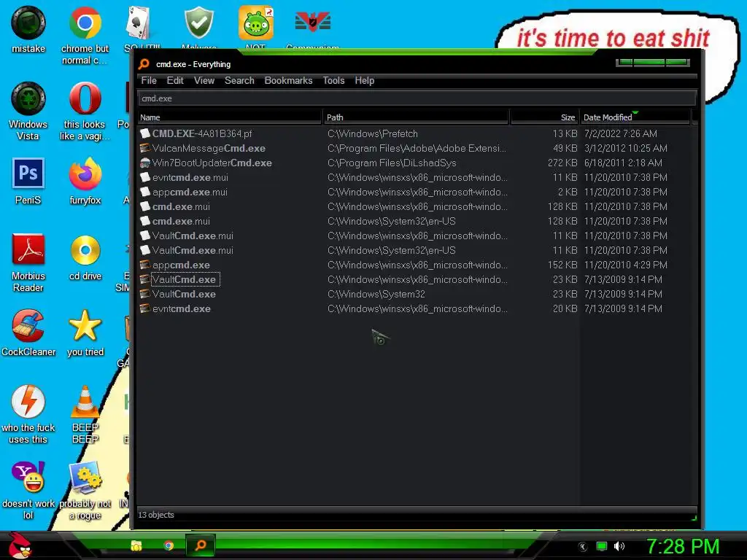This screenshot has height=560, width=747.
Task: Open the Tools menu
Action: [x=333, y=80]
